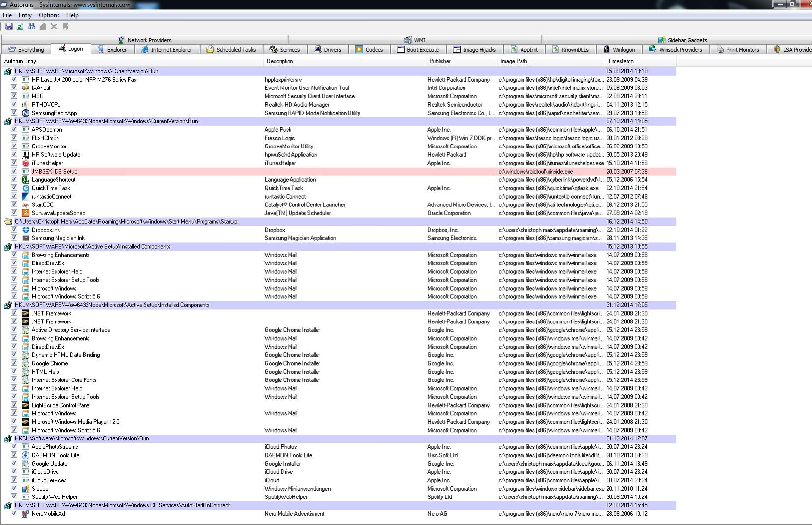Image resolution: width=812 pixels, height=525 pixels.
Task: Click the SunJavaUpdateSched Java icon
Action: click(26, 213)
